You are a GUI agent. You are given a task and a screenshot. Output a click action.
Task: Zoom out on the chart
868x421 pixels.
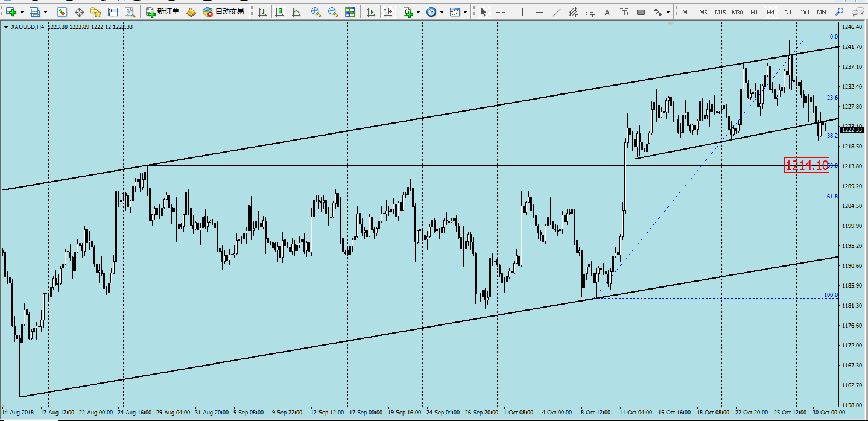pos(332,11)
